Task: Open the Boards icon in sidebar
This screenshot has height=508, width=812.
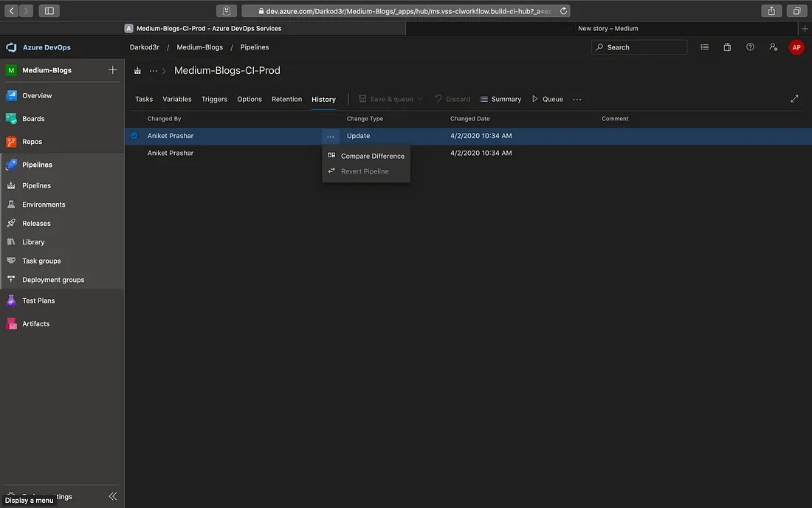Action: click(11, 119)
